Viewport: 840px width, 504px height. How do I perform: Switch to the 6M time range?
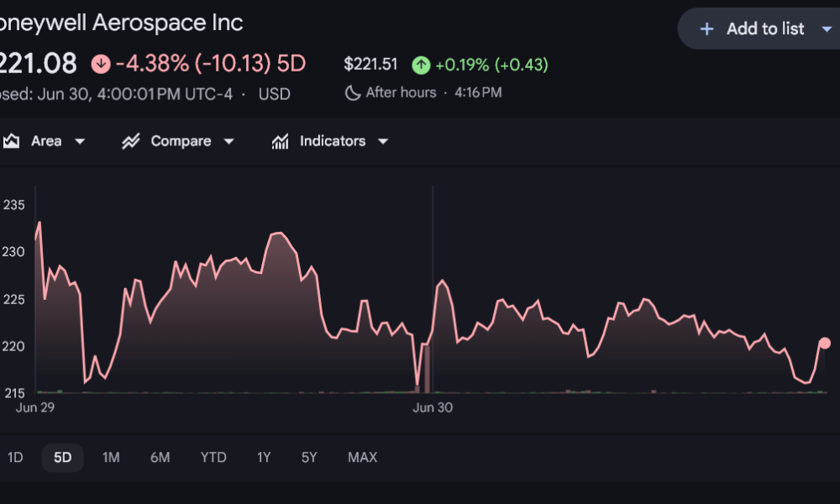[x=160, y=458]
